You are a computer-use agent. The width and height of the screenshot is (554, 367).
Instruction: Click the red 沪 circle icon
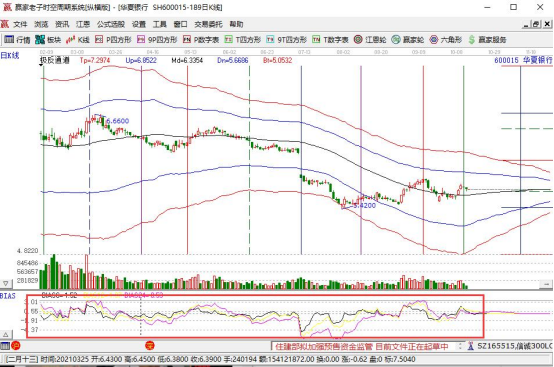click(16, 346)
